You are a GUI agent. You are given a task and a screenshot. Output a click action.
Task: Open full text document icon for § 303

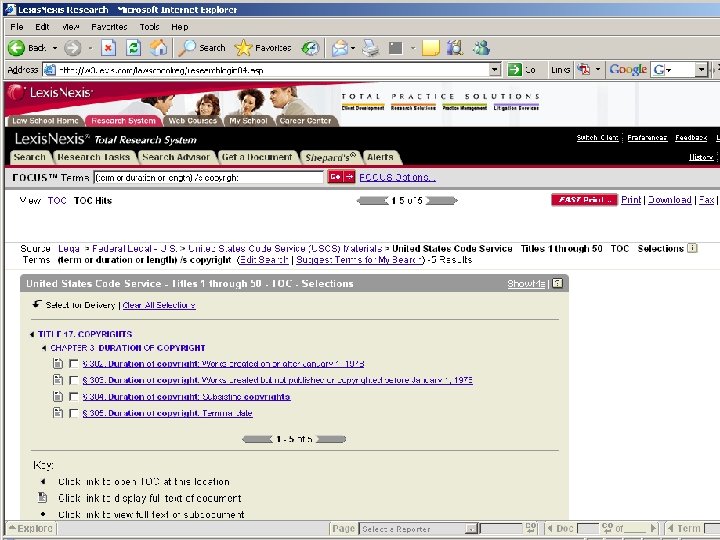pyautogui.click(x=57, y=380)
